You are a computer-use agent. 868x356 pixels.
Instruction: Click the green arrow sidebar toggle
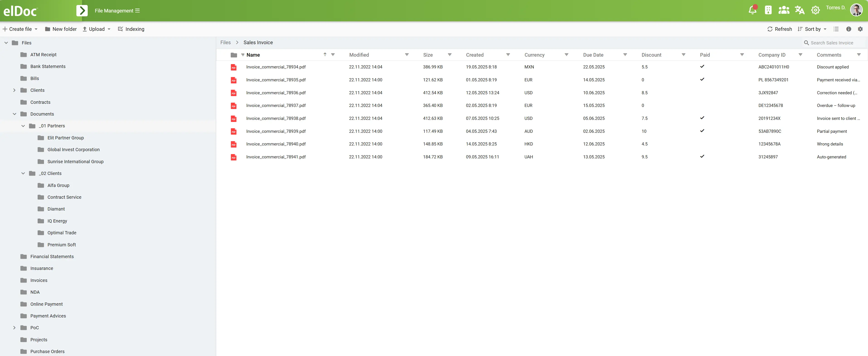click(82, 10)
